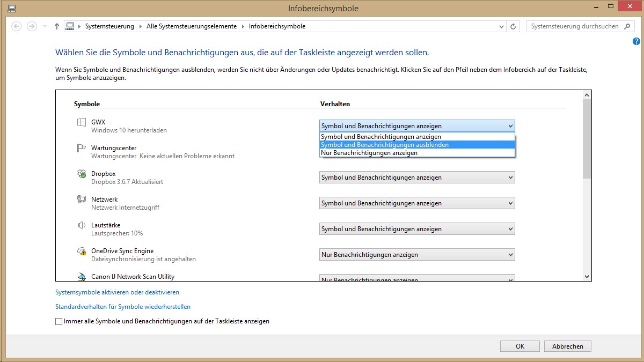The width and height of the screenshot is (644, 362).
Task: Go up one level with up arrow
Action: coord(57,26)
